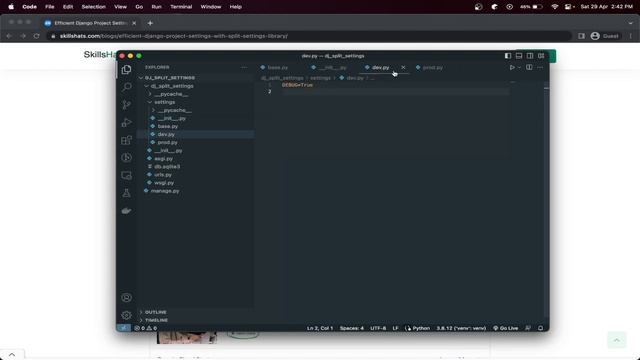Open asgi.py in Explorer tree

click(x=163, y=159)
